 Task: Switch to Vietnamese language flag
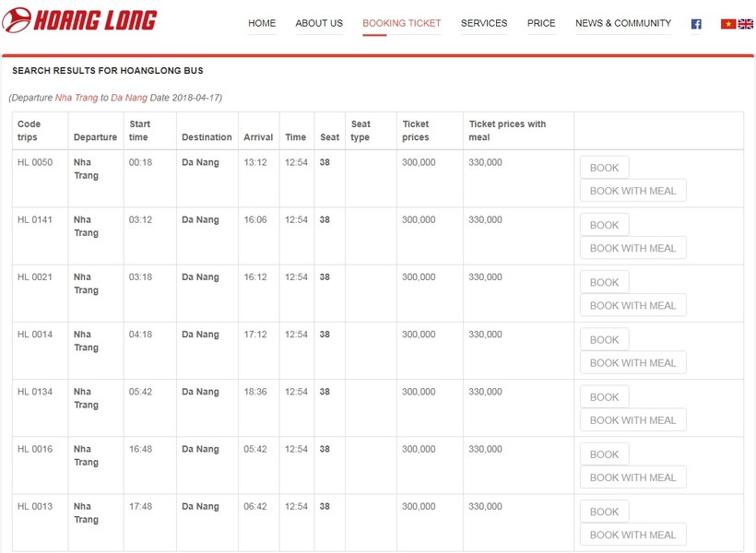(x=728, y=24)
